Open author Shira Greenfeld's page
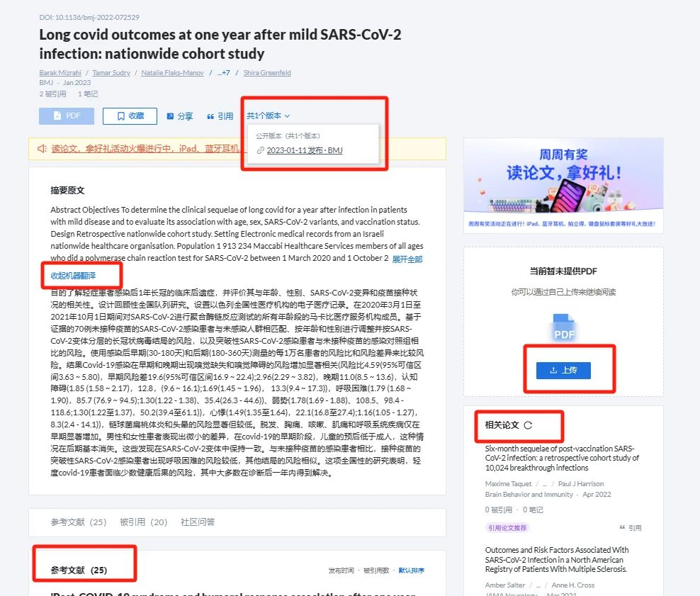 pos(267,73)
